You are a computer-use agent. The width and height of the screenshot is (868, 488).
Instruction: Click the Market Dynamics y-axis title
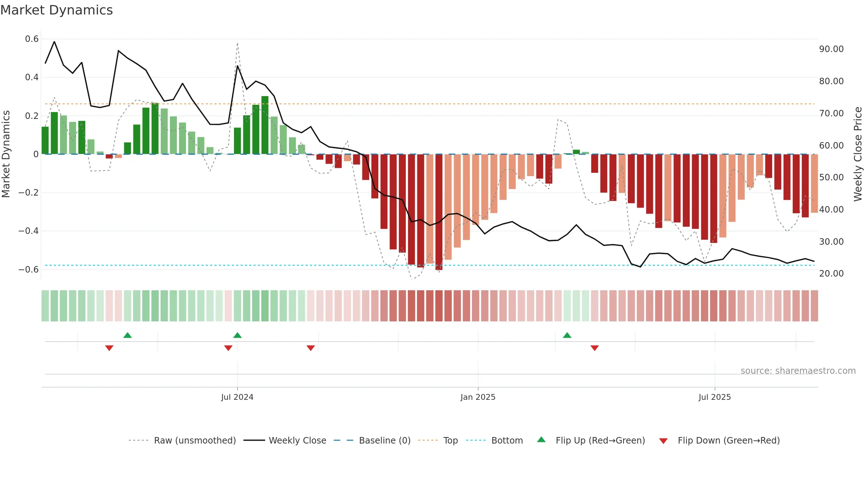point(6,154)
